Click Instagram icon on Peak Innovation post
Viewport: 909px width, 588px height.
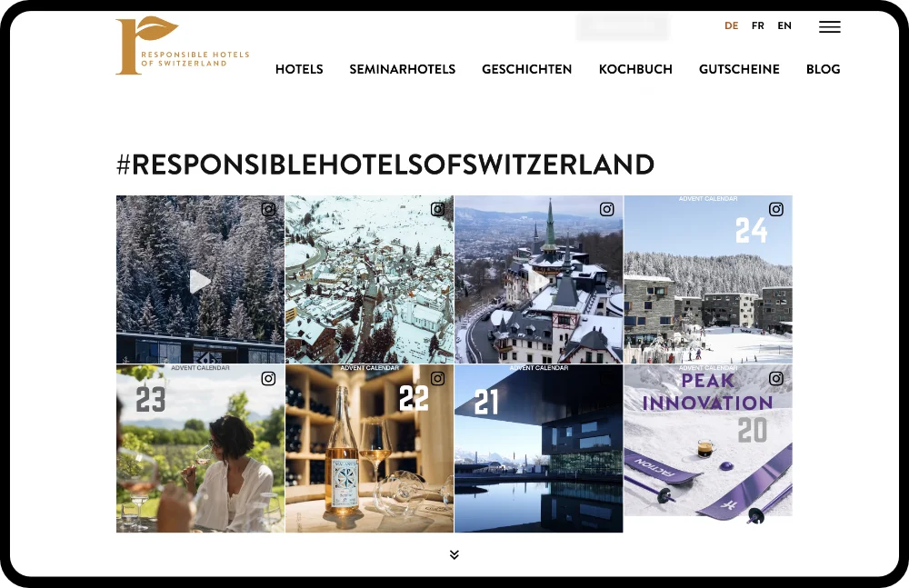(776, 379)
